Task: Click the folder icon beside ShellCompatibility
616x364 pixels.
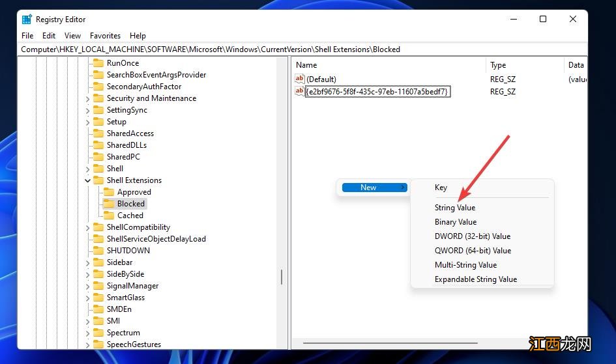Action: pyautogui.click(x=98, y=227)
